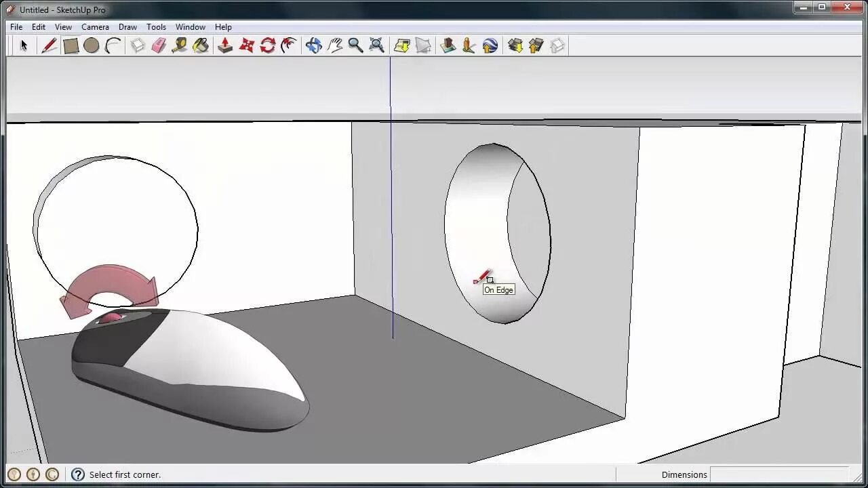Click the 'Select first corner.' status text
Screen dimensions: 868x488
125,474
